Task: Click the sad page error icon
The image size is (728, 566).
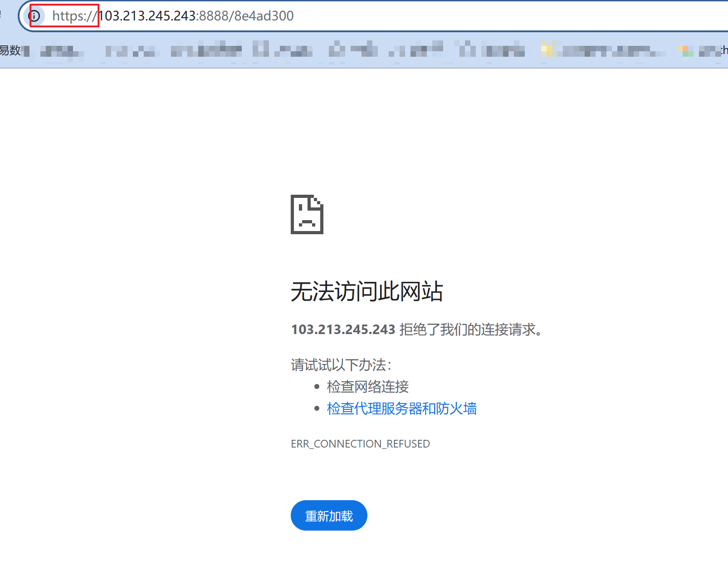Action: [x=307, y=214]
